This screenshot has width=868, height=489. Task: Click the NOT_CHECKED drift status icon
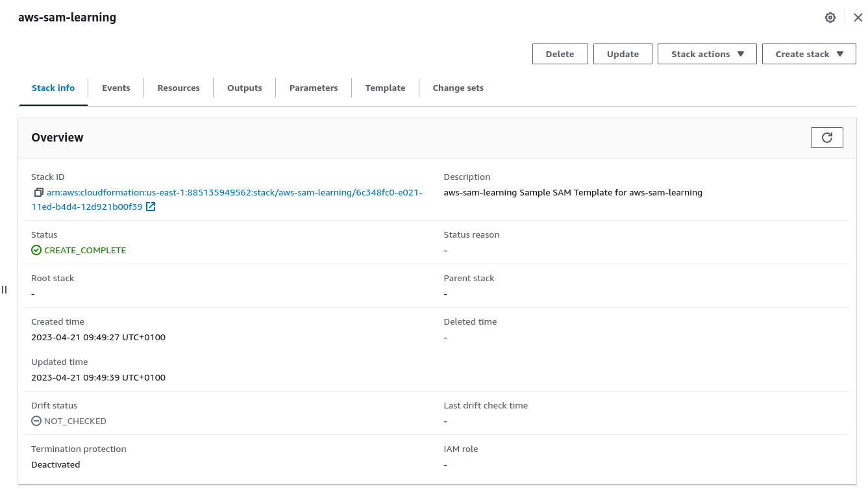coord(36,421)
